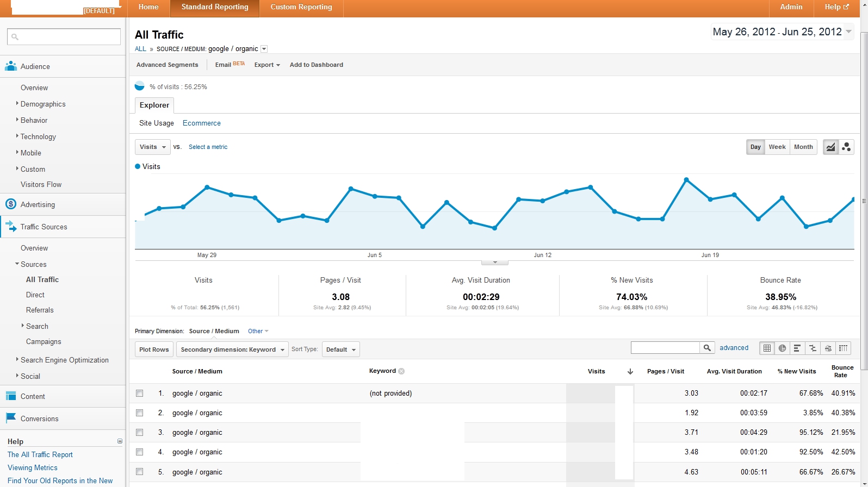Click the Visits descending sort arrow
868x487 pixels.
click(630, 372)
